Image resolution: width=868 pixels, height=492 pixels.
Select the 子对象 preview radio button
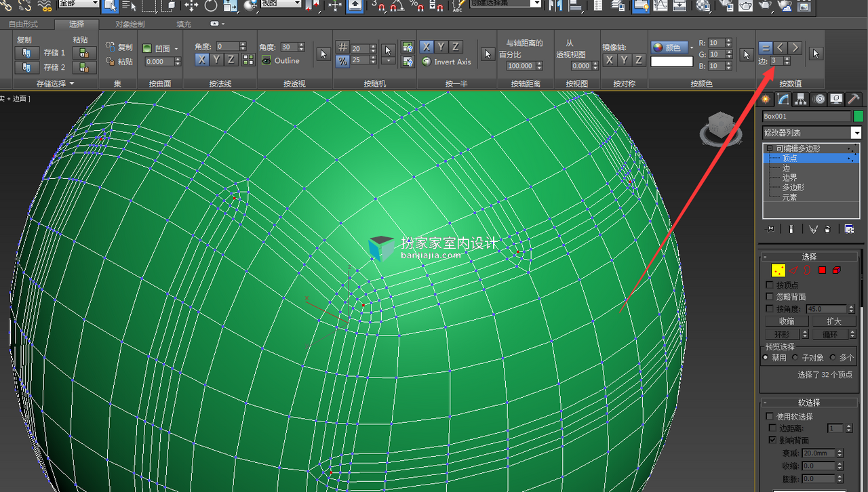(x=795, y=357)
